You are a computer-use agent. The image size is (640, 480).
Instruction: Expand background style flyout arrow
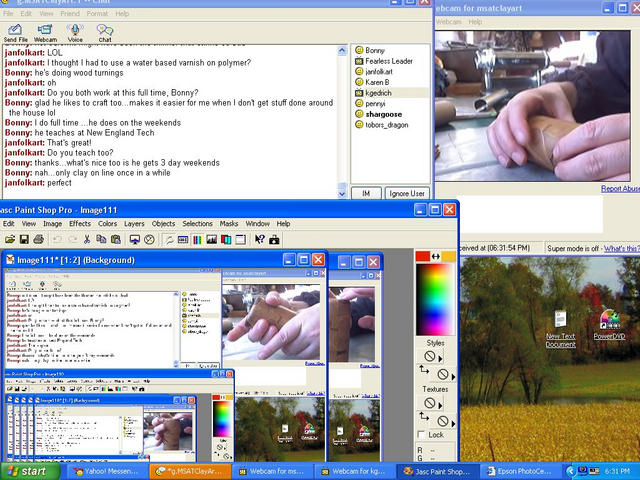point(453,376)
